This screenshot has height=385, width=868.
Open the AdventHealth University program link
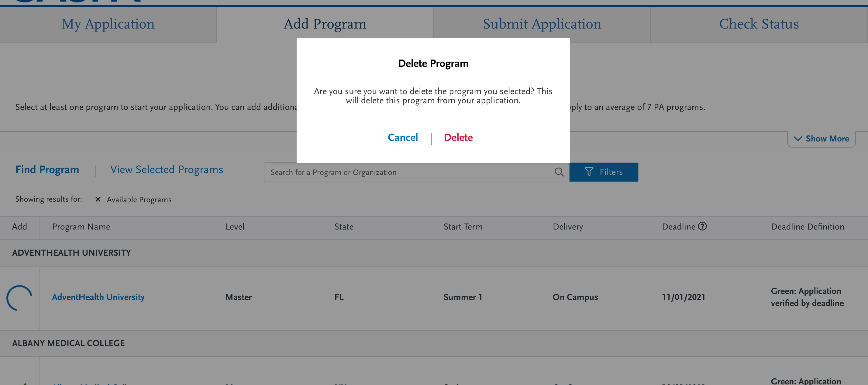[x=98, y=297]
